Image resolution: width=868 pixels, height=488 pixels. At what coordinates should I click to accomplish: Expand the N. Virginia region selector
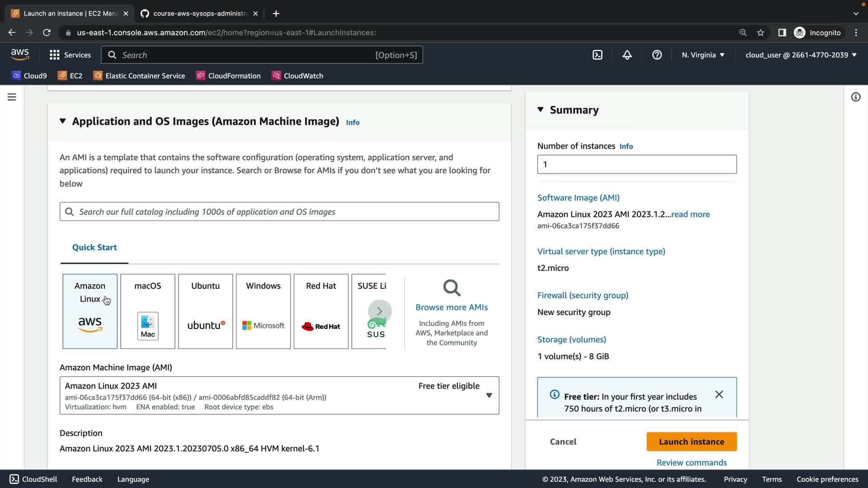point(703,55)
